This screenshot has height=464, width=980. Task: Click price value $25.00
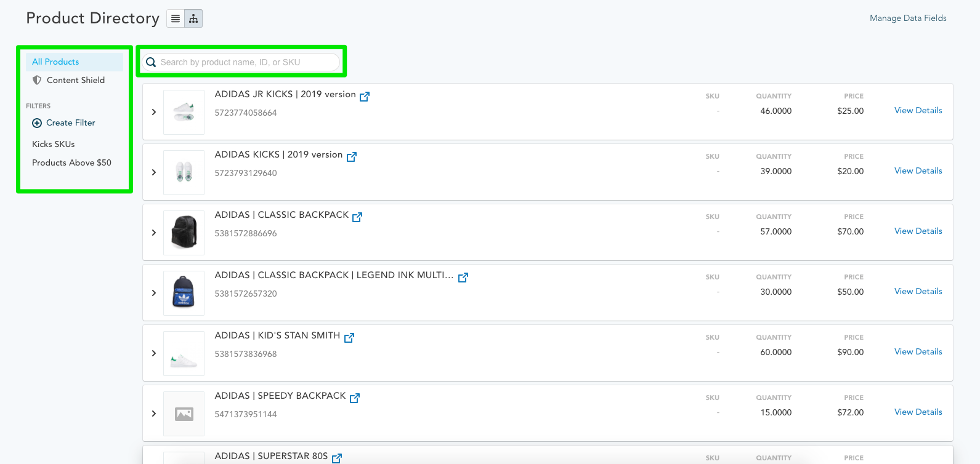[x=851, y=111]
